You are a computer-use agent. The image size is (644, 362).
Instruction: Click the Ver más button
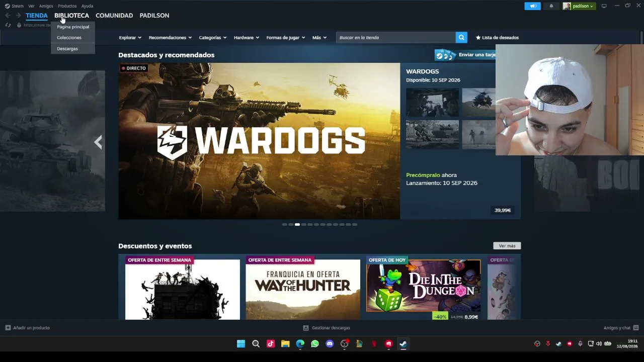pyautogui.click(x=507, y=246)
